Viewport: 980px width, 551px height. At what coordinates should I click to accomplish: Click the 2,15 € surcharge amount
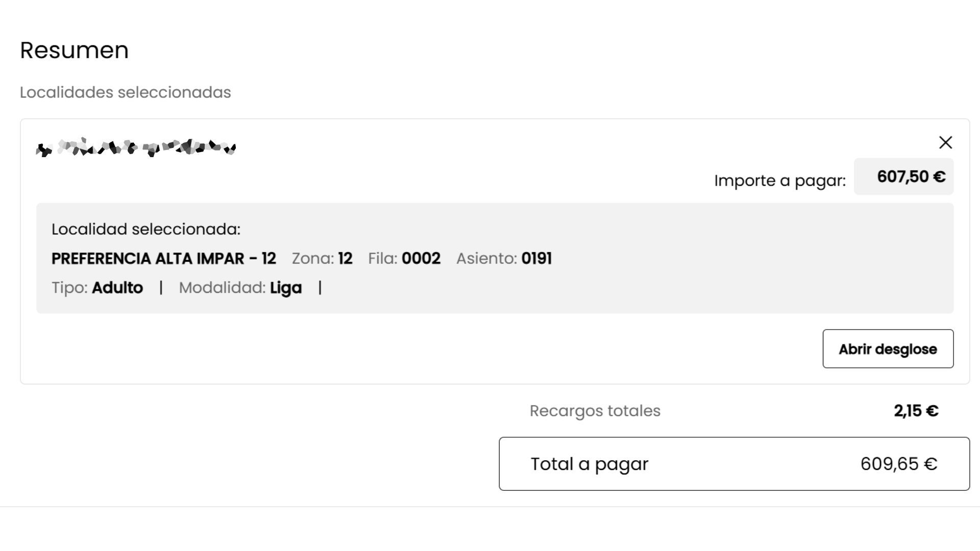point(916,411)
